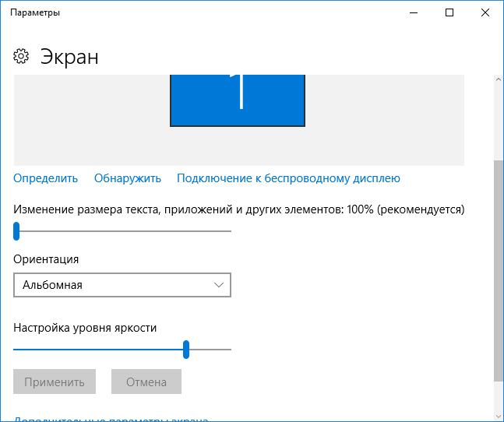
Task: Click the Отмена button
Action: coord(146,382)
